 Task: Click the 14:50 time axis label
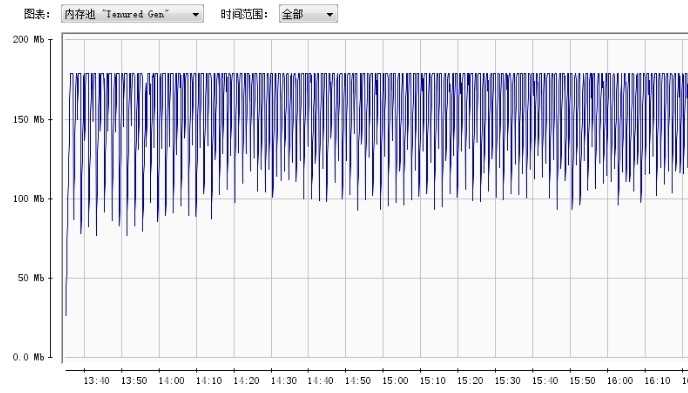358,381
